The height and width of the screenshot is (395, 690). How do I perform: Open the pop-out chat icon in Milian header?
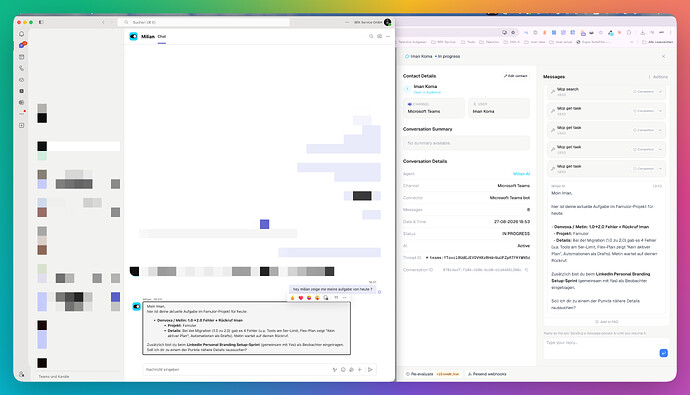379,37
